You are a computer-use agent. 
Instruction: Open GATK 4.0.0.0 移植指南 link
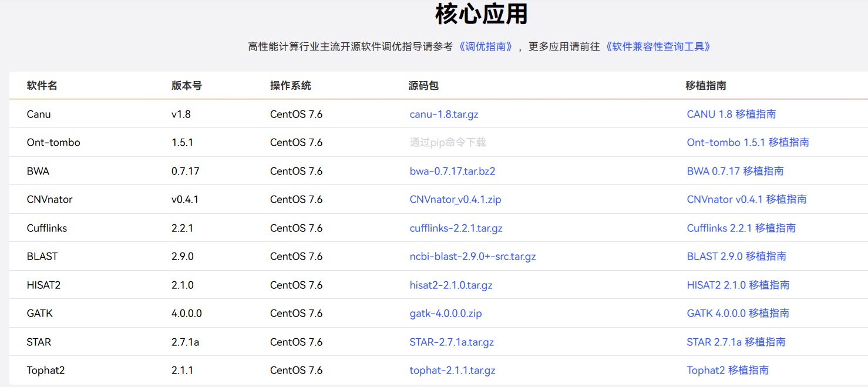coord(738,314)
